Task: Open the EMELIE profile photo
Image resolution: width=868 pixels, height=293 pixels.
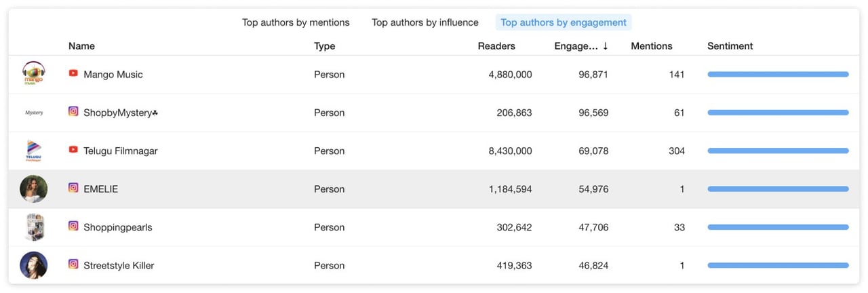Action: click(x=34, y=189)
